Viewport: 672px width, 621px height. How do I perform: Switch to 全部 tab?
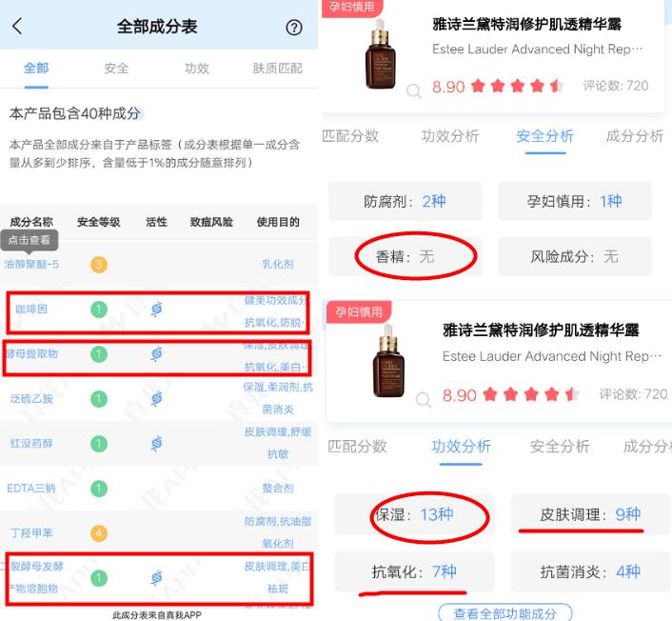pyautogui.click(x=36, y=69)
